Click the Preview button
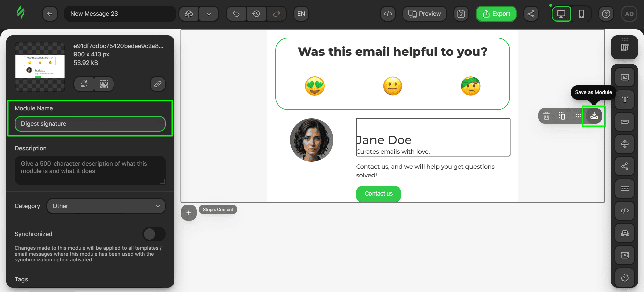This screenshot has width=644, height=292. coord(425,14)
